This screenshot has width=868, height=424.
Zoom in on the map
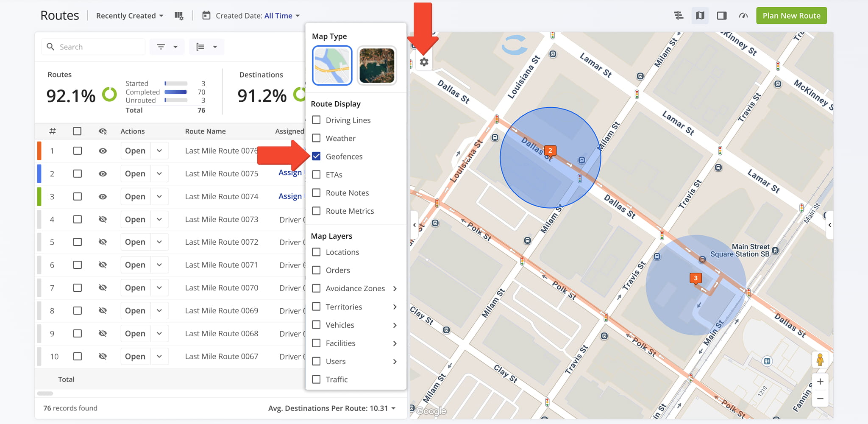820,382
